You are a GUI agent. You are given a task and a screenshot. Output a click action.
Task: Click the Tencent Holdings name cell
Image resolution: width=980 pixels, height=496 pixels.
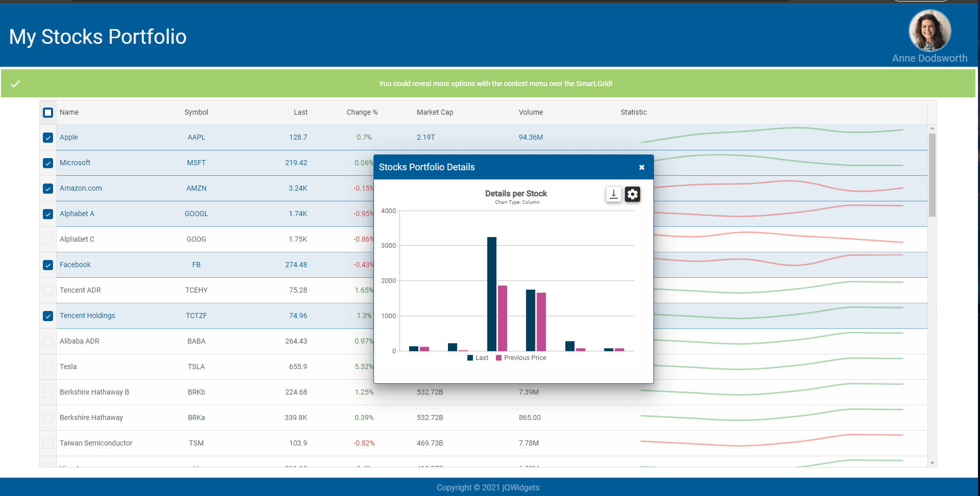[87, 316]
